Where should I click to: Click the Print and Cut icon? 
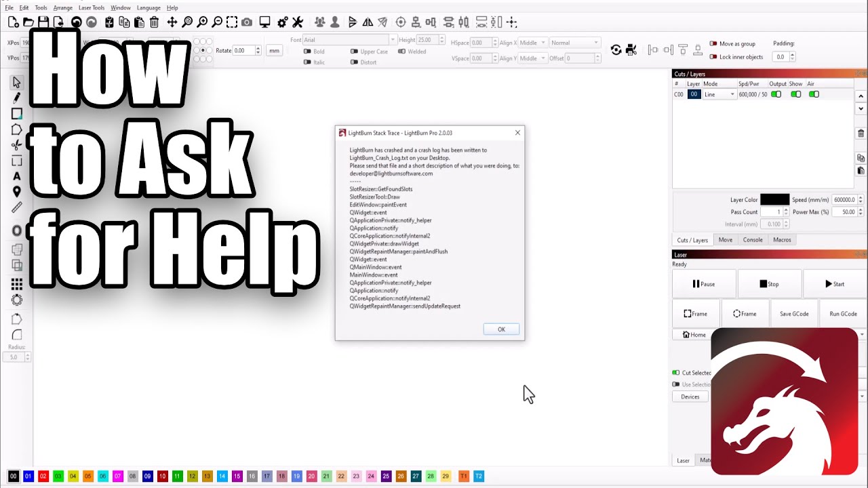(x=631, y=49)
